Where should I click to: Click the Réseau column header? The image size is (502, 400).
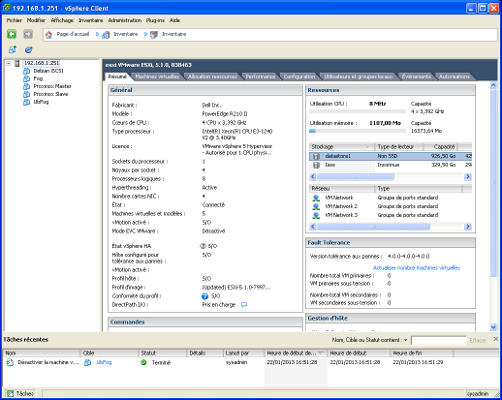[341, 189]
